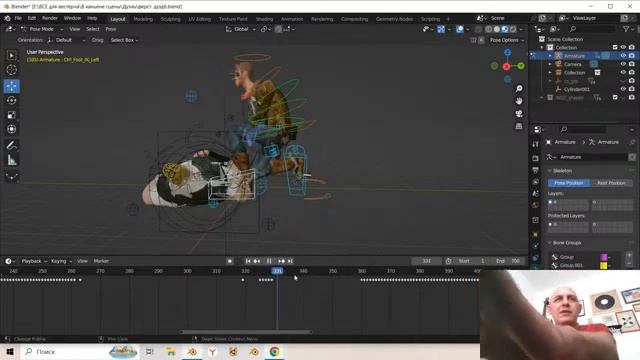Expand Armature tree item in outliner

pyautogui.click(x=550, y=56)
